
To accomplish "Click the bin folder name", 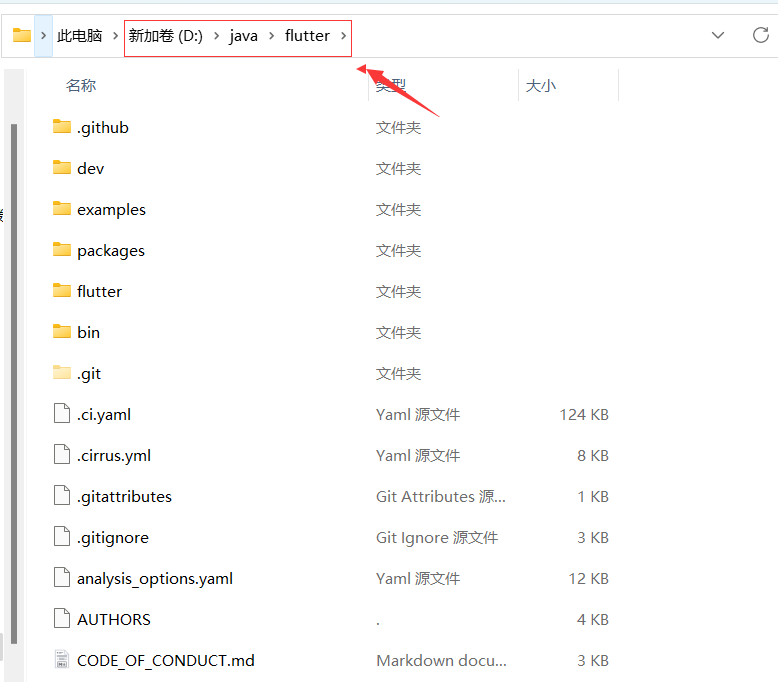I will click(88, 332).
